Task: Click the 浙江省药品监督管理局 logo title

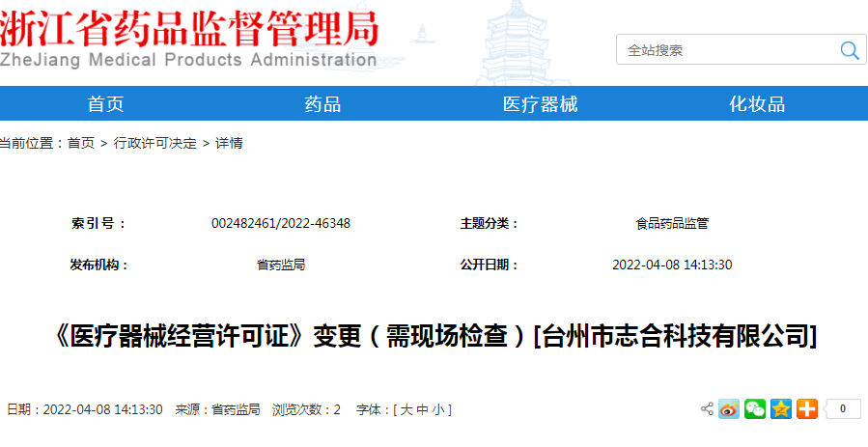Action: 189,27
